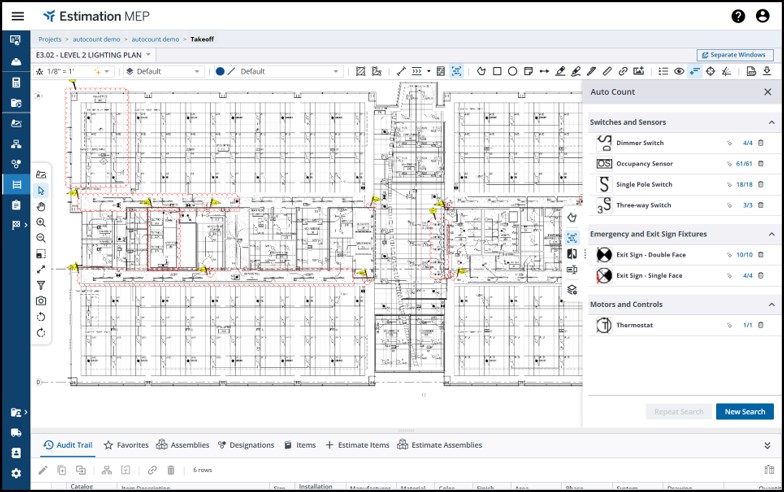Select the rectangle shape tool

(x=497, y=72)
